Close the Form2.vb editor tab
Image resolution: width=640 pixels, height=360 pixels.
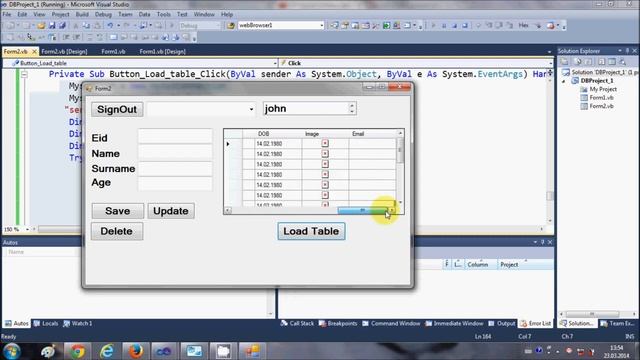(x=34, y=51)
